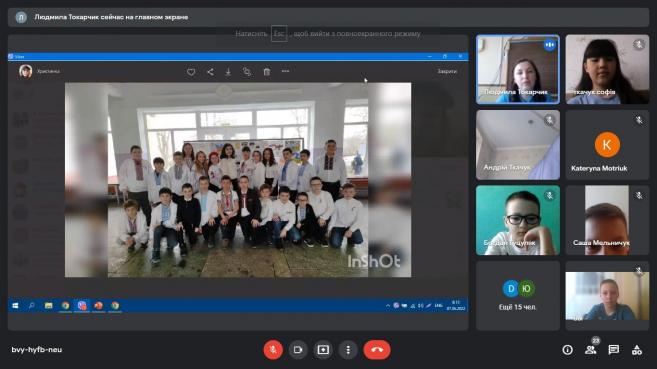
Task: Click the Закрити close link
Action: 447,72
